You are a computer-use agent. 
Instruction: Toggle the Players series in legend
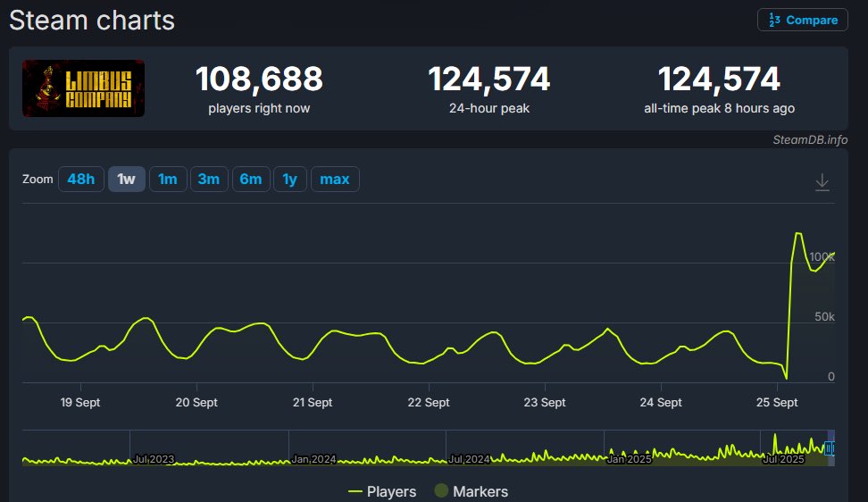point(382,491)
